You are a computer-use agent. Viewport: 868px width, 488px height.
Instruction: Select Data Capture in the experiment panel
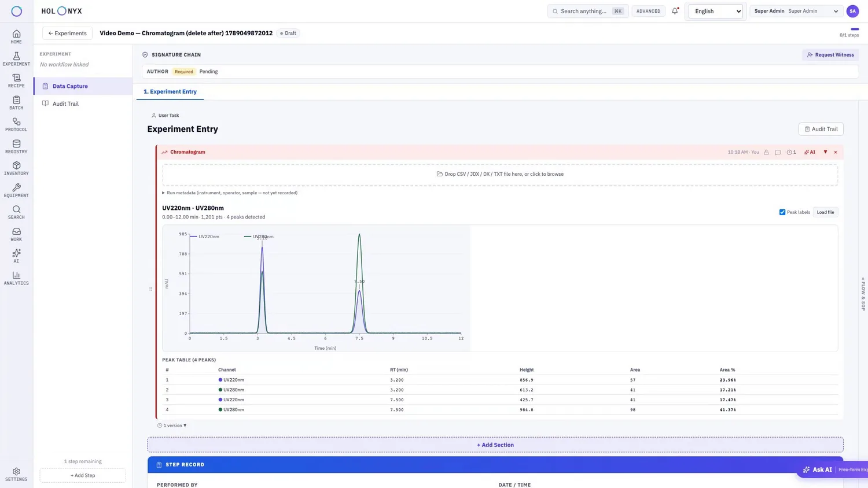point(83,86)
